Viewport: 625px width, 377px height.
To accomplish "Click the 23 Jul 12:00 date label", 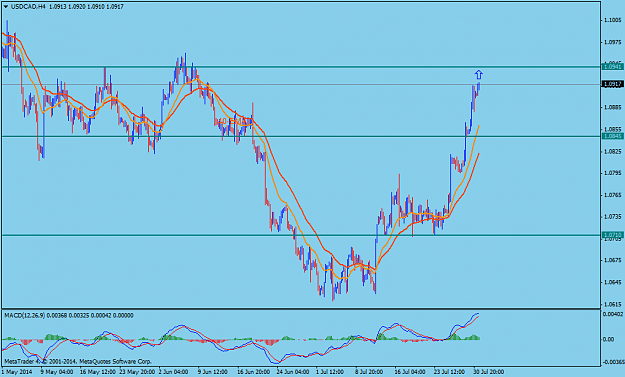I will [450, 372].
